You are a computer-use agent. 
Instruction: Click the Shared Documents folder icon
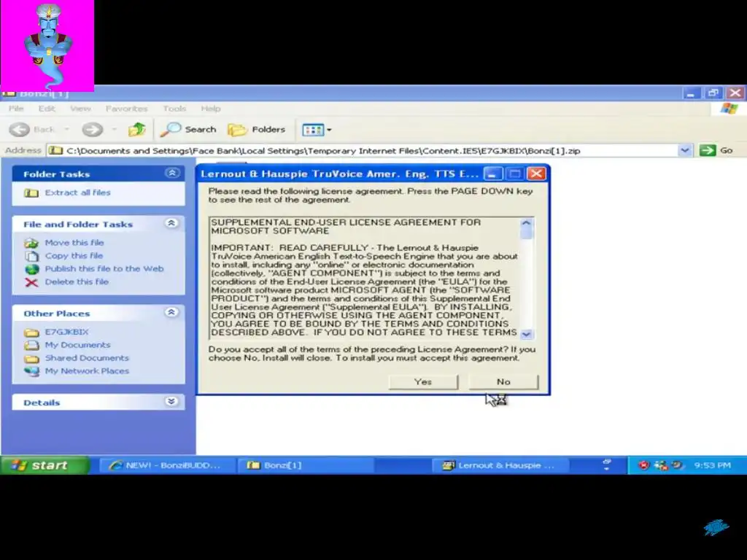[31, 359]
